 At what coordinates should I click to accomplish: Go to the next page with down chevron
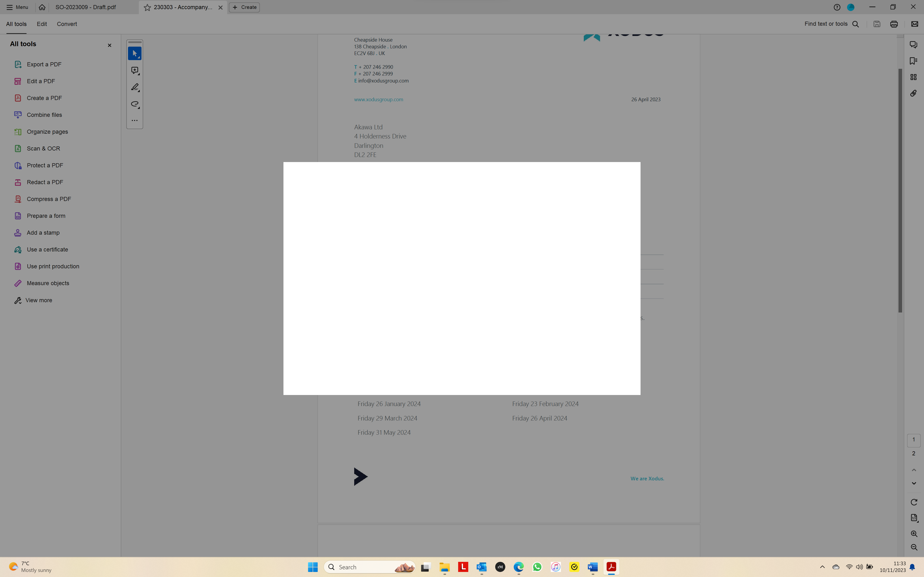pos(914,483)
